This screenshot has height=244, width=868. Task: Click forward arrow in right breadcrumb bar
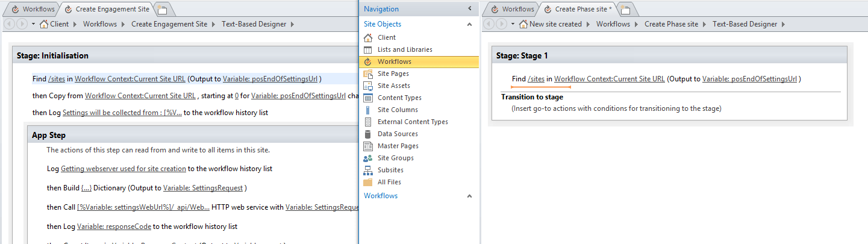[501, 24]
